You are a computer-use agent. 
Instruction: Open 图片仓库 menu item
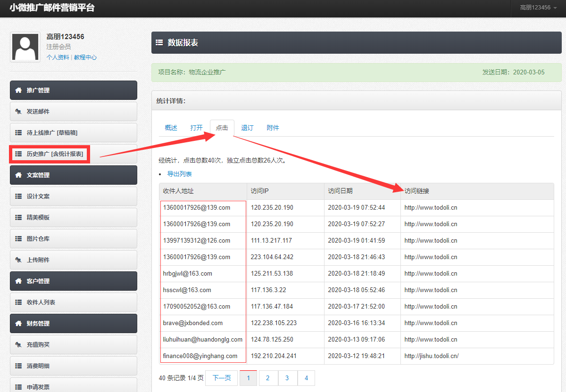[74, 239]
